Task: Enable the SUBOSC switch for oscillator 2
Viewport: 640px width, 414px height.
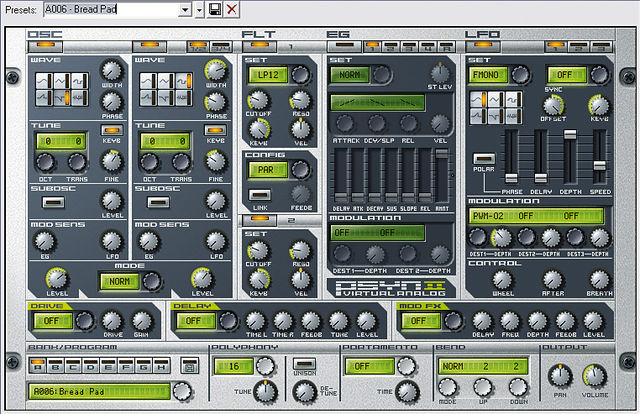Action: coord(158,202)
